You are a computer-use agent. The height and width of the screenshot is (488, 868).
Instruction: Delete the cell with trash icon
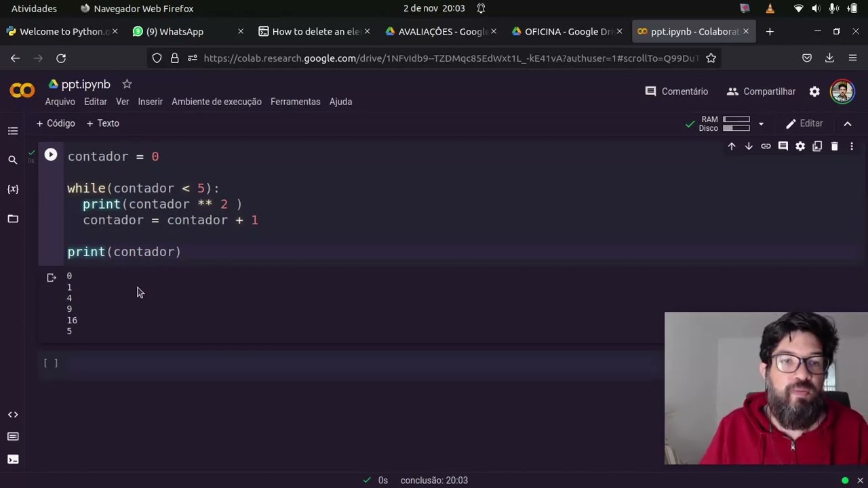tap(835, 146)
